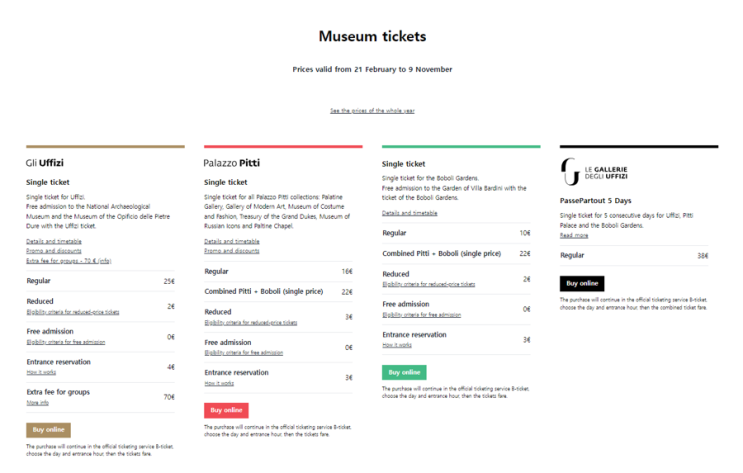
Task: Open 'How it works' under Boboli entrance reservation
Action: coord(396,345)
